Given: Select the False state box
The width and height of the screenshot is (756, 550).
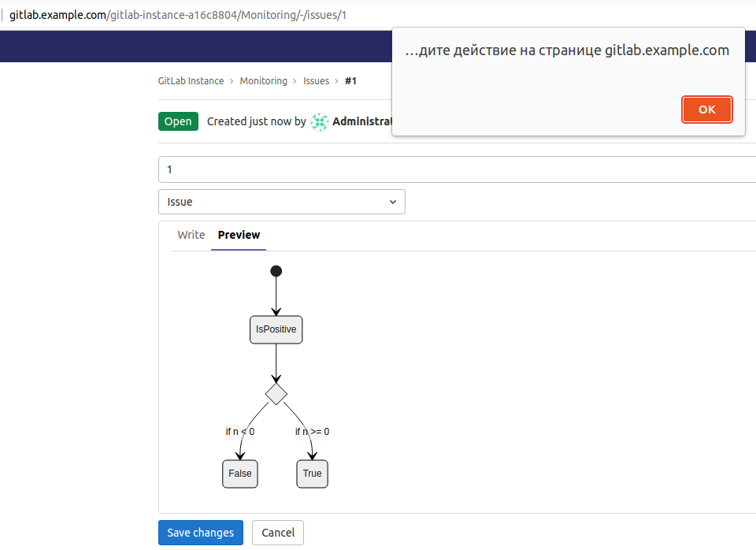Looking at the screenshot, I should (x=240, y=474).
